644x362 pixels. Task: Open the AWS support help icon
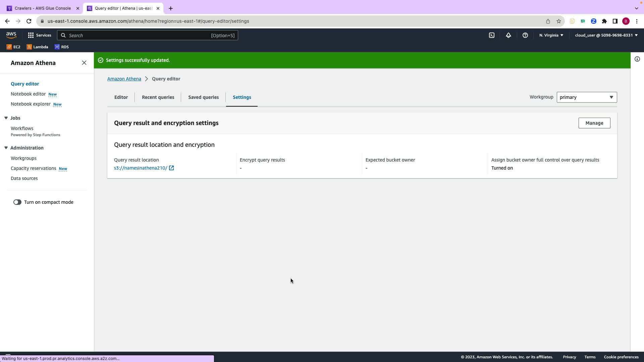525,35
